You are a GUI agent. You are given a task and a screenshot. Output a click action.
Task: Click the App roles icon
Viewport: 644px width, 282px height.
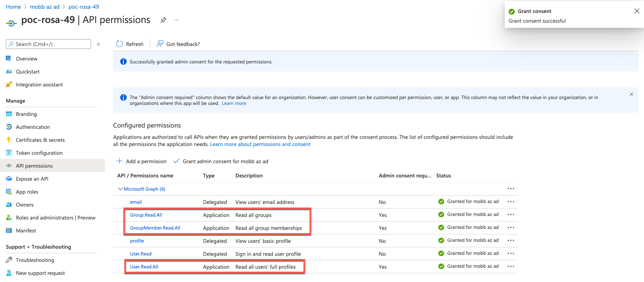click(x=9, y=191)
